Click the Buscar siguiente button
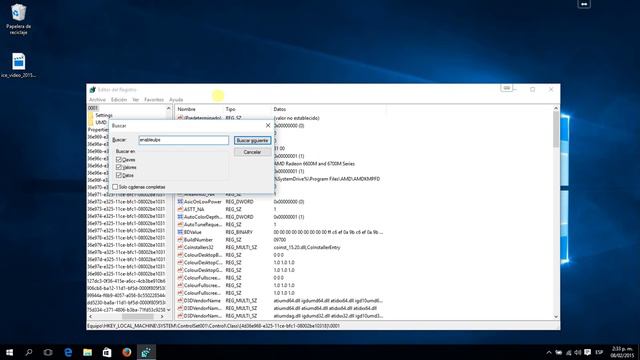The image size is (640, 360). coord(252,140)
